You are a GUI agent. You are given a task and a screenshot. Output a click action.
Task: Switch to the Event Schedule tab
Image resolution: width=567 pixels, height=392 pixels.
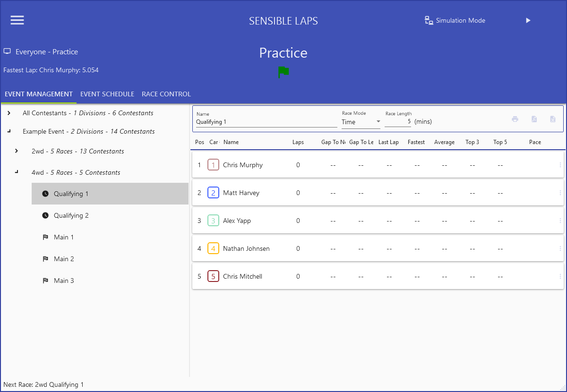pos(107,94)
